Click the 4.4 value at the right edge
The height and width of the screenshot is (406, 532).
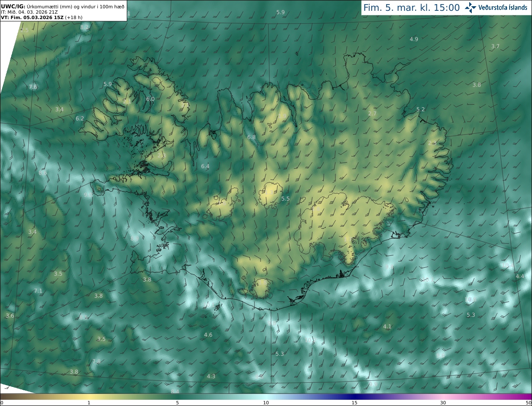coord(520,276)
